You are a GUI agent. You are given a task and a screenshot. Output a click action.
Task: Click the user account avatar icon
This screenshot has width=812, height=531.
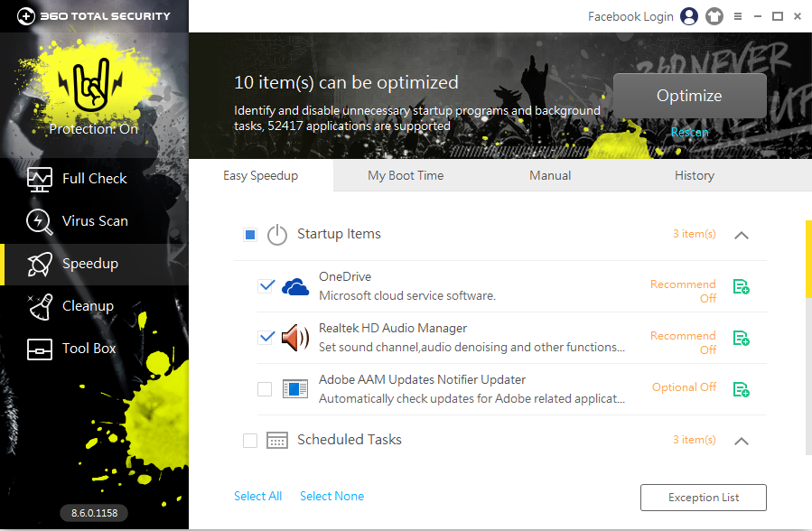(x=690, y=16)
